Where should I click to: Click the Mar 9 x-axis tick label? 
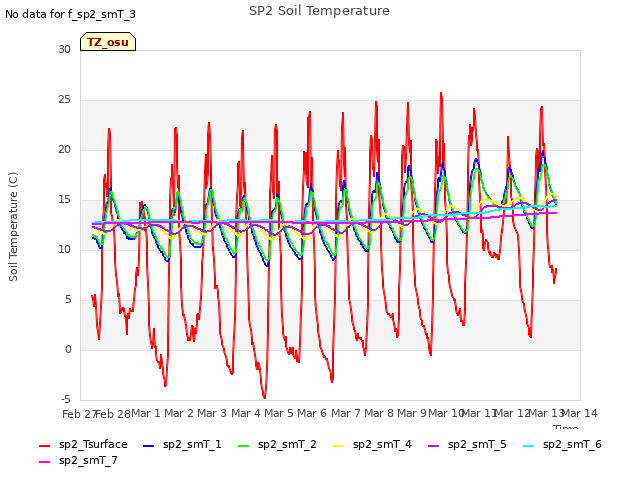tap(412, 413)
